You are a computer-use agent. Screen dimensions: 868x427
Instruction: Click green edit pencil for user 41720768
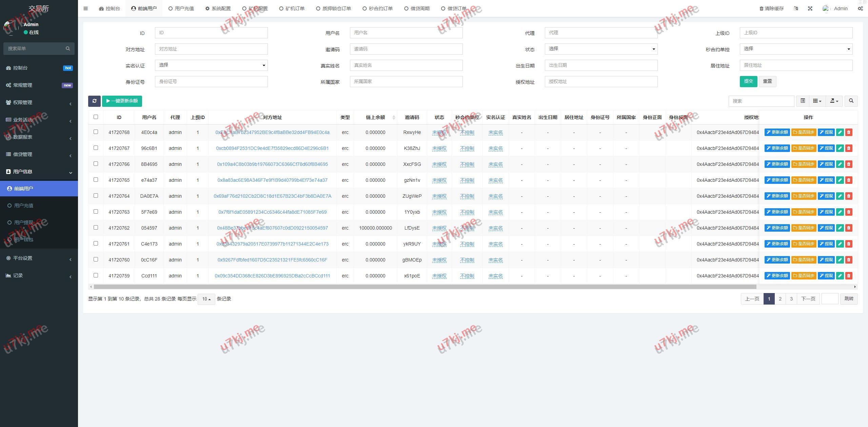tap(840, 132)
